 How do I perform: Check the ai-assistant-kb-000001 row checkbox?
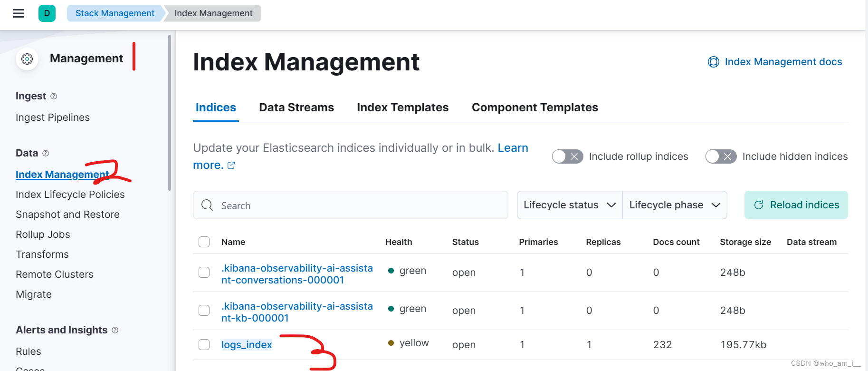(204, 311)
